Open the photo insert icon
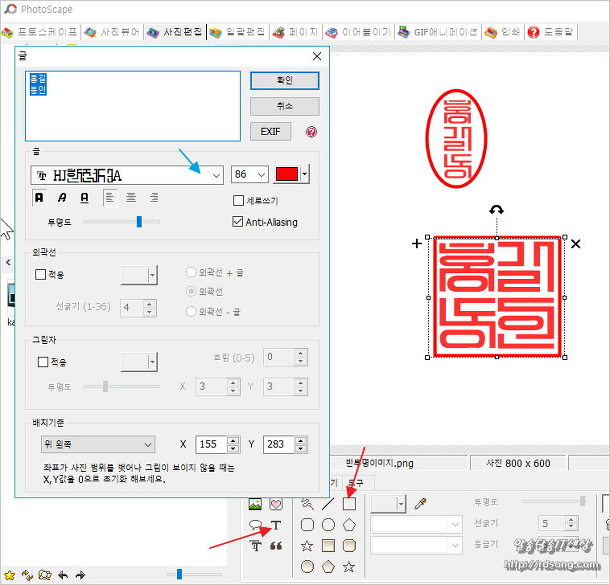Viewport: 610px width, 585px height. tap(254, 504)
